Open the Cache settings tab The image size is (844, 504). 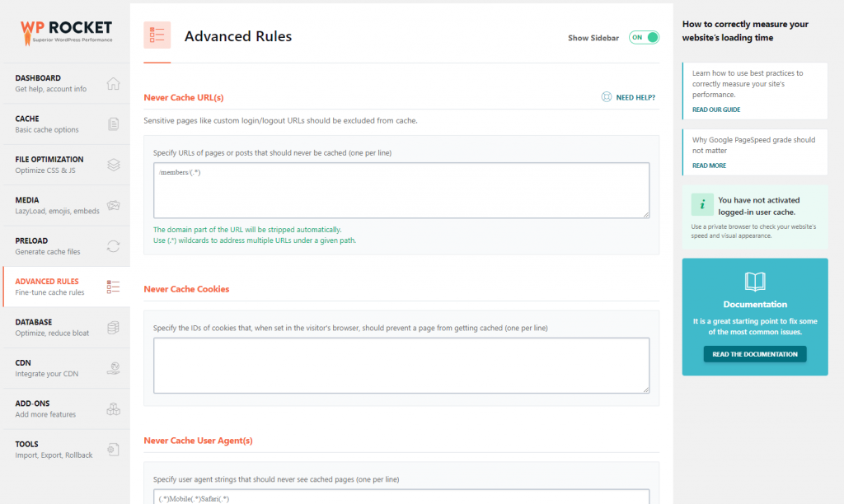66,124
